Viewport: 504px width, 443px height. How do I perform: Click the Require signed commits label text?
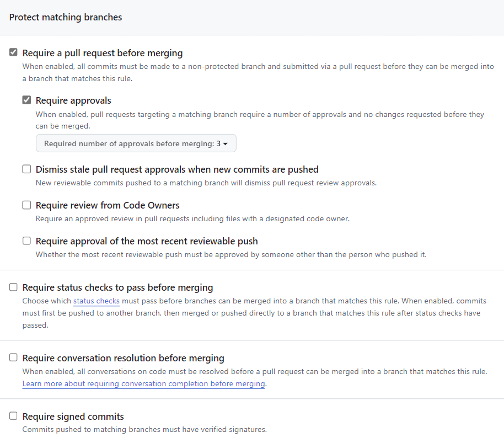tap(73, 417)
